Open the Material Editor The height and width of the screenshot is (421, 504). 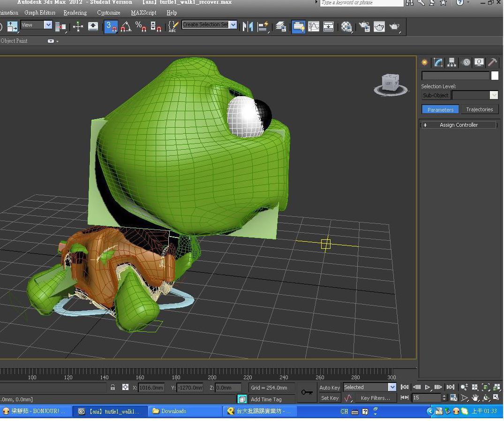click(x=346, y=26)
